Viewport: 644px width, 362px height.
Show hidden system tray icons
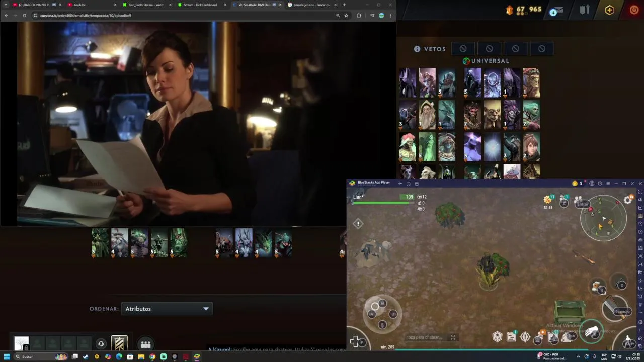[x=578, y=356]
